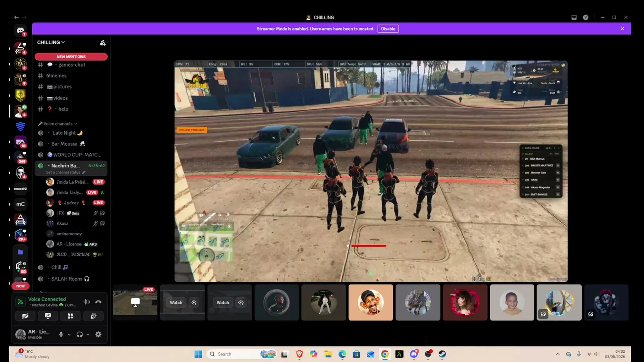Viewport: 644px width, 362px height.
Task: Show hidden system tray icons
Action: [x=557, y=354]
